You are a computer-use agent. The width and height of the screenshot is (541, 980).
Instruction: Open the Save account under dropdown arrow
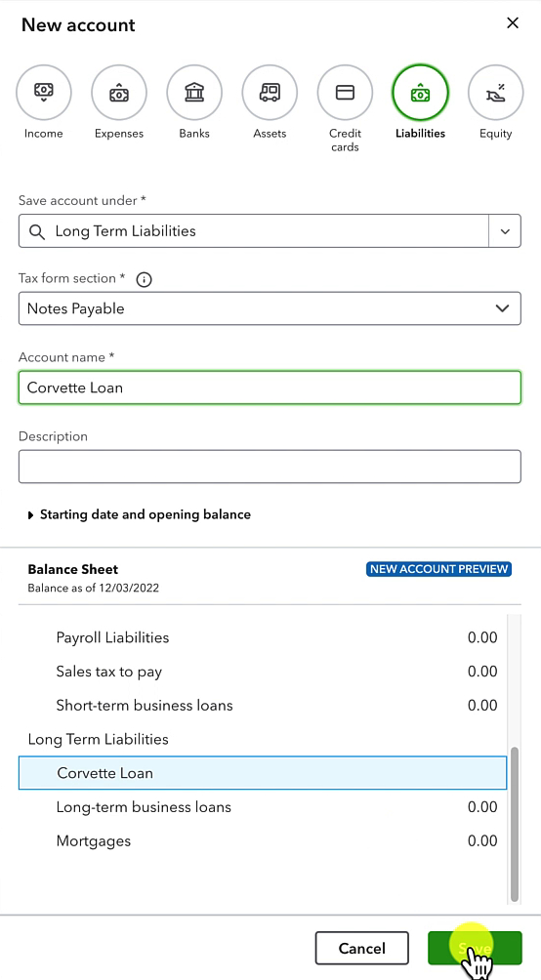point(505,231)
